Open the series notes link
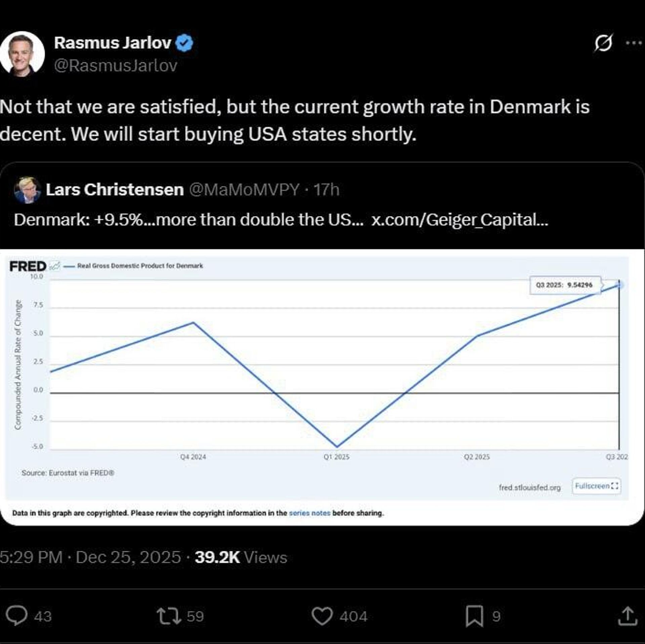This screenshot has width=645, height=644. click(309, 513)
